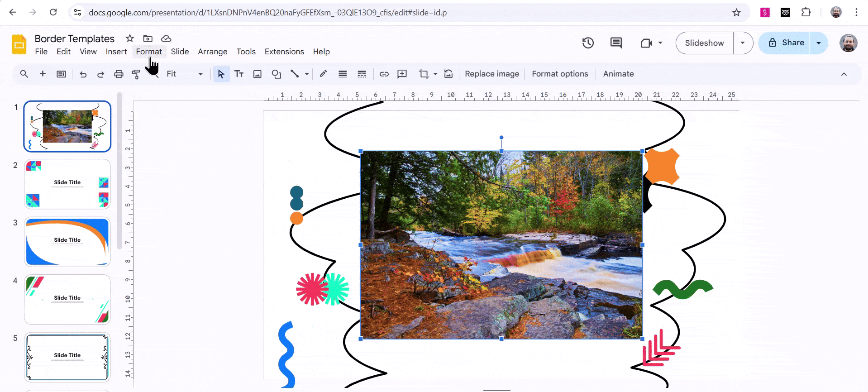Open version history clock icon

click(x=588, y=43)
